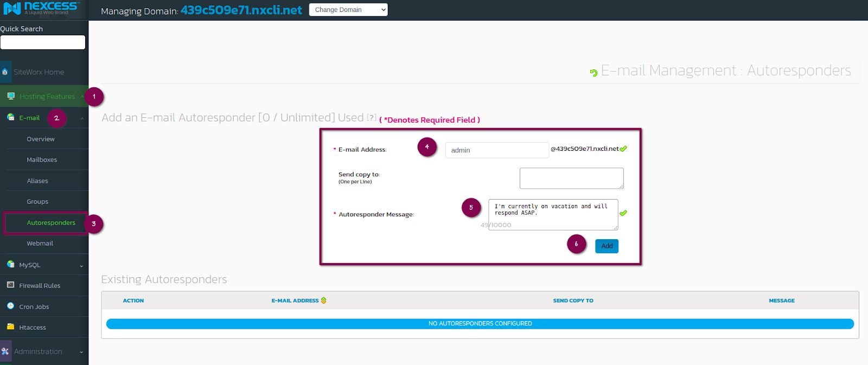This screenshot has width=868, height=365.
Task: Open Cron Jobs
Action: point(34,307)
